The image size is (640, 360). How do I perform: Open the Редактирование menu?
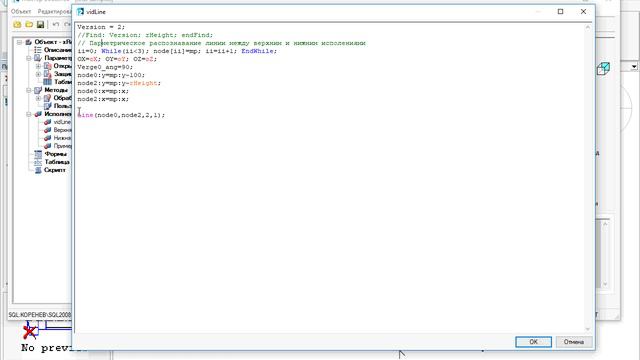54,11
